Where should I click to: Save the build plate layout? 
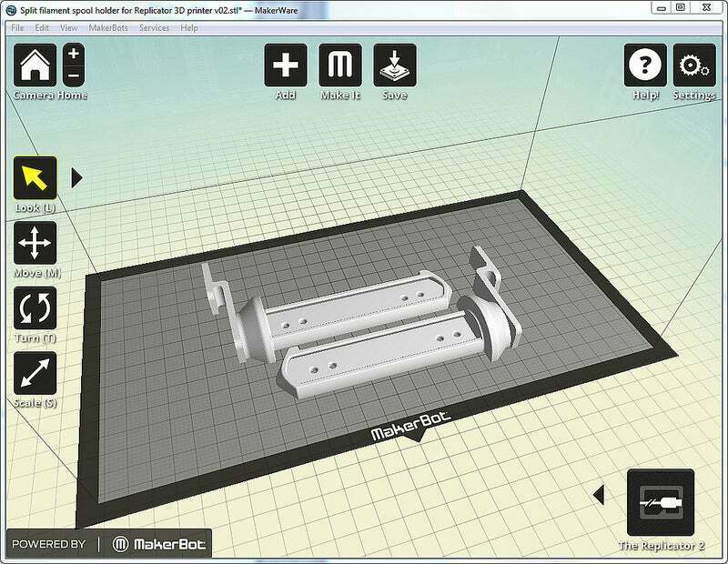(395, 65)
